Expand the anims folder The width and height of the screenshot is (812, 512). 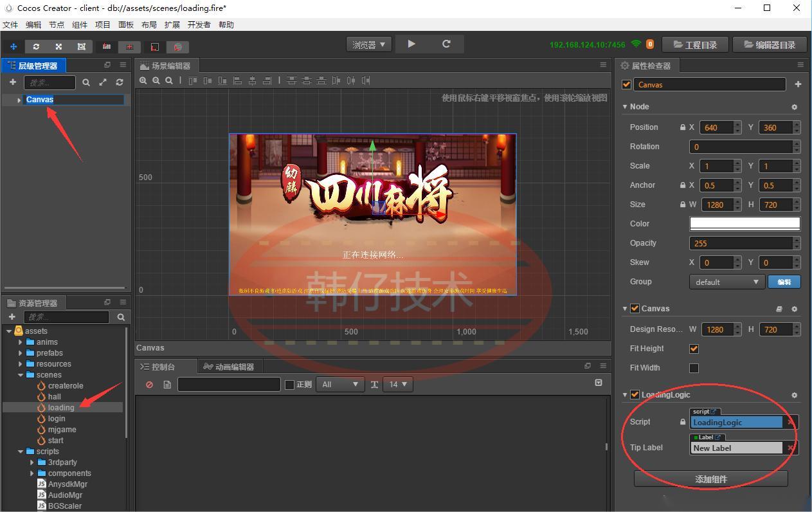point(21,342)
